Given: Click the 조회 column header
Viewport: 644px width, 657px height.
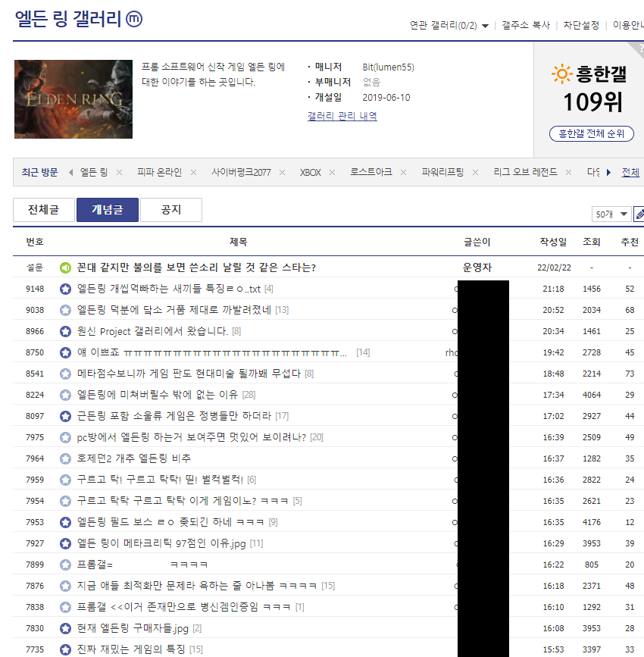Looking at the screenshot, I should point(592,242).
